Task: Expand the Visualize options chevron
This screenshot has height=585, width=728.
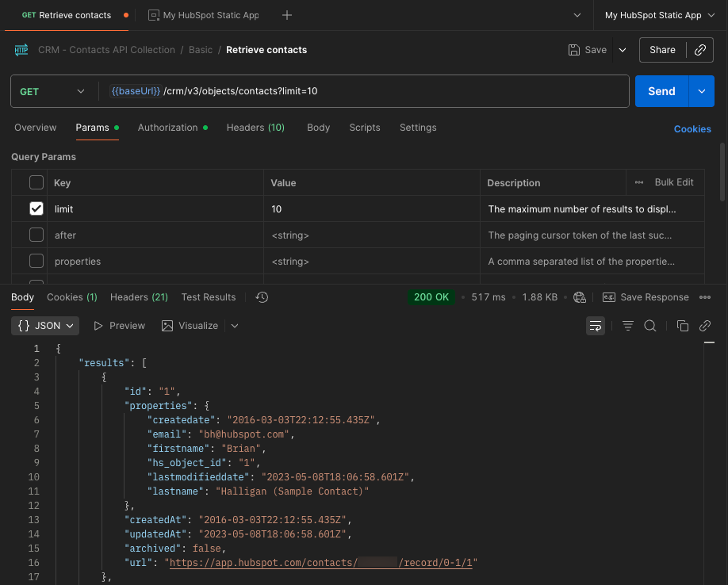Action: 235,326
